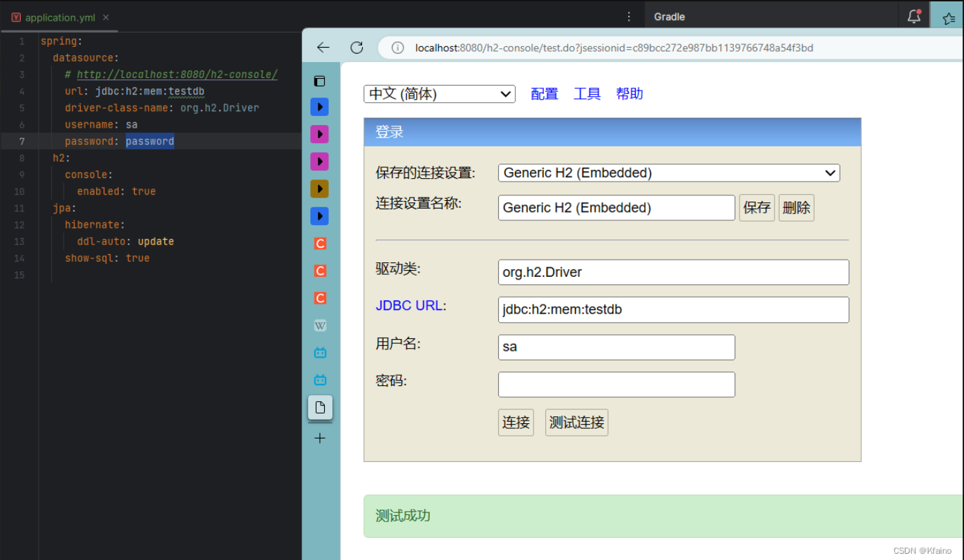Select the upper magenta play-icon sidebar tab
Viewport: 964px width, 560px height.
319,134
